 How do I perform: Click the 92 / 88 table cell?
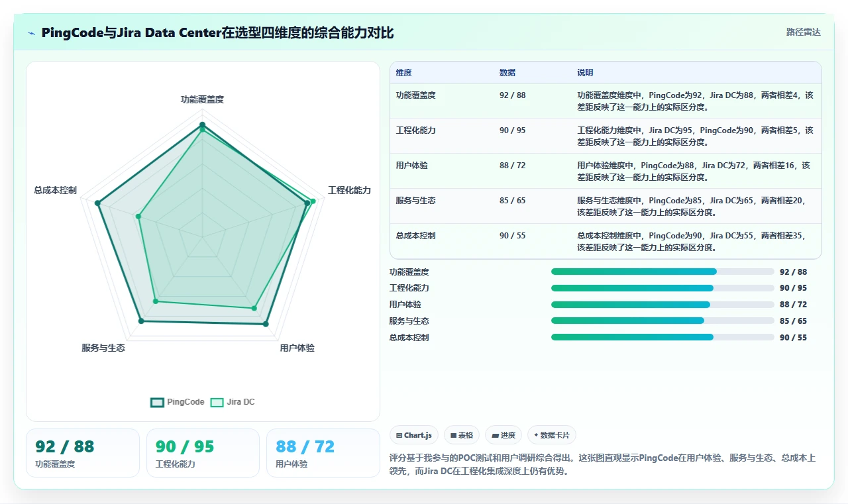(x=513, y=95)
